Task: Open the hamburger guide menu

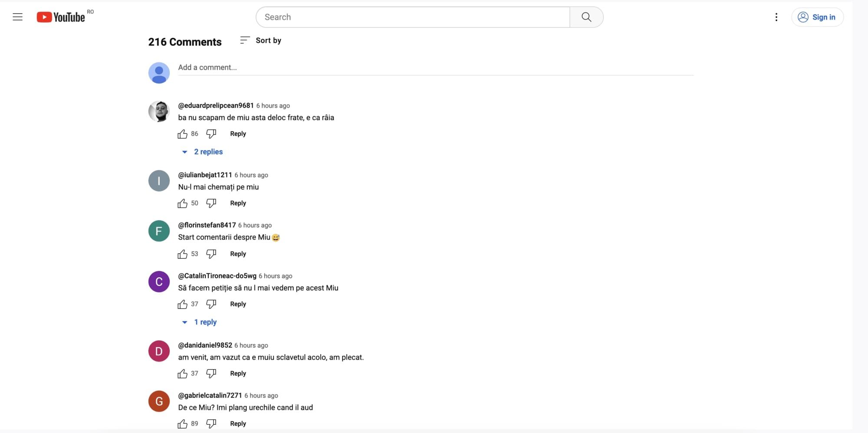Action: (17, 17)
